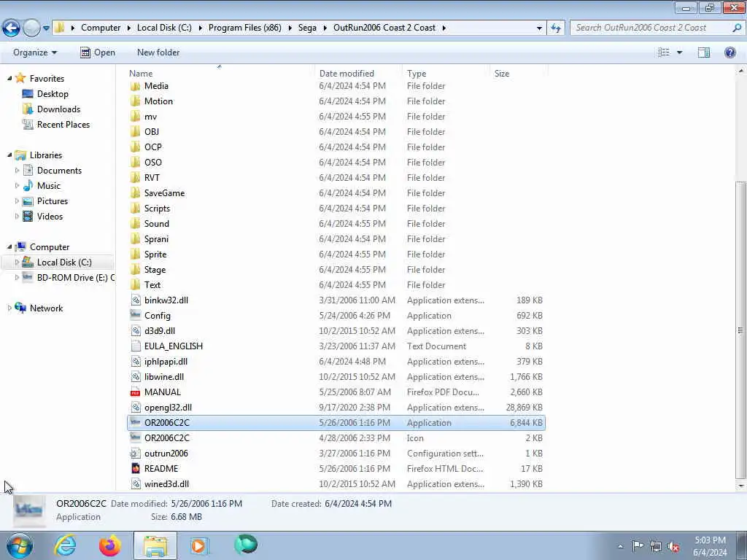
Task: Click the Refresh button beside address bar
Action: [x=555, y=28]
